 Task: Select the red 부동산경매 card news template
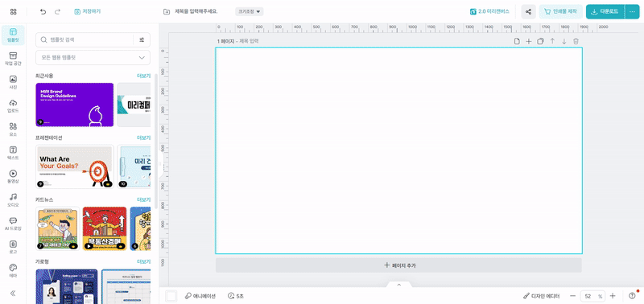[x=105, y=228]
